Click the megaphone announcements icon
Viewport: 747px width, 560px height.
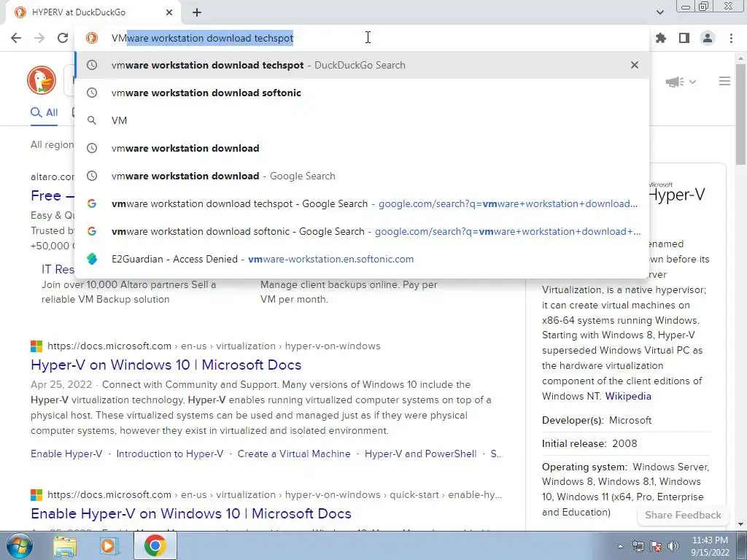point(675,82)
